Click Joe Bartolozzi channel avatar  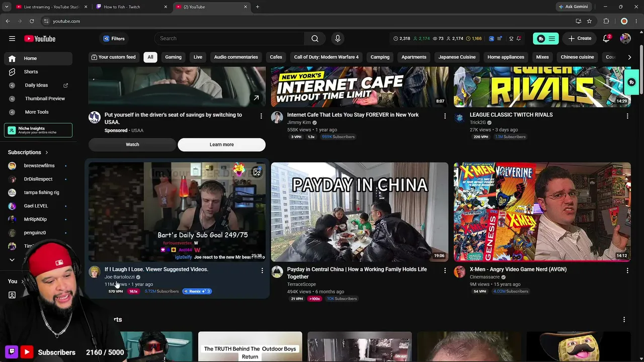click(95, 272)
